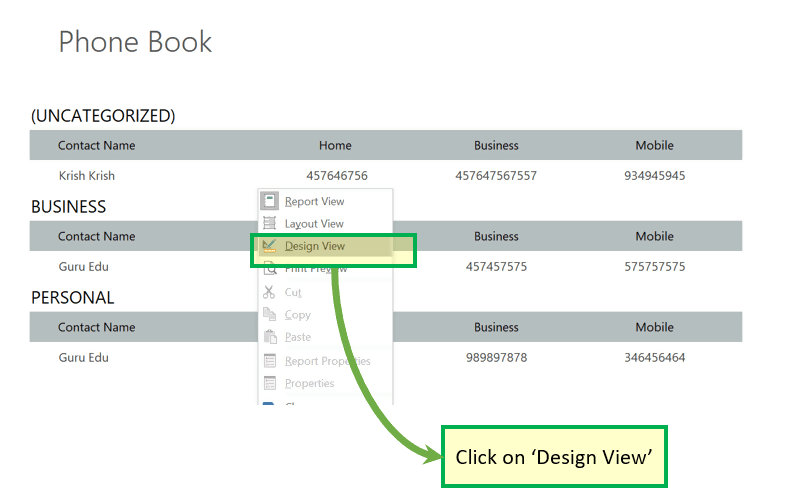Click the (UNCATEGORIZED) group heading

pyautogui.click(x=103, y=116)
